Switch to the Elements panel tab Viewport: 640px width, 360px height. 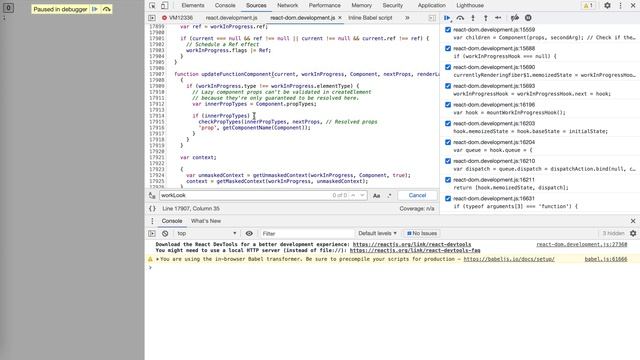(193, 6)
